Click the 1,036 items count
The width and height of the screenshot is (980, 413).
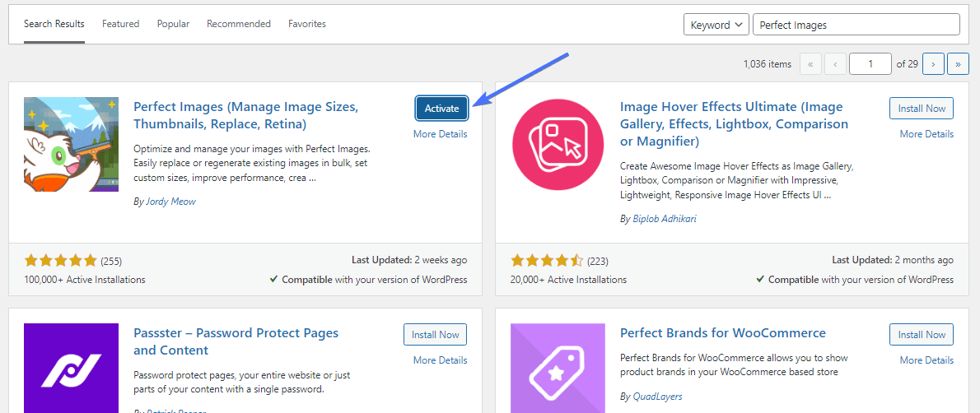pyautogui.click(x=768, y=63)
